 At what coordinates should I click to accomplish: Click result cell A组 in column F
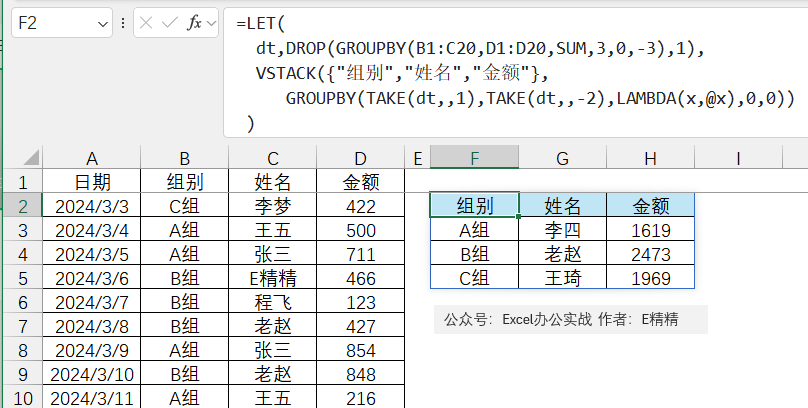(475, 229)
